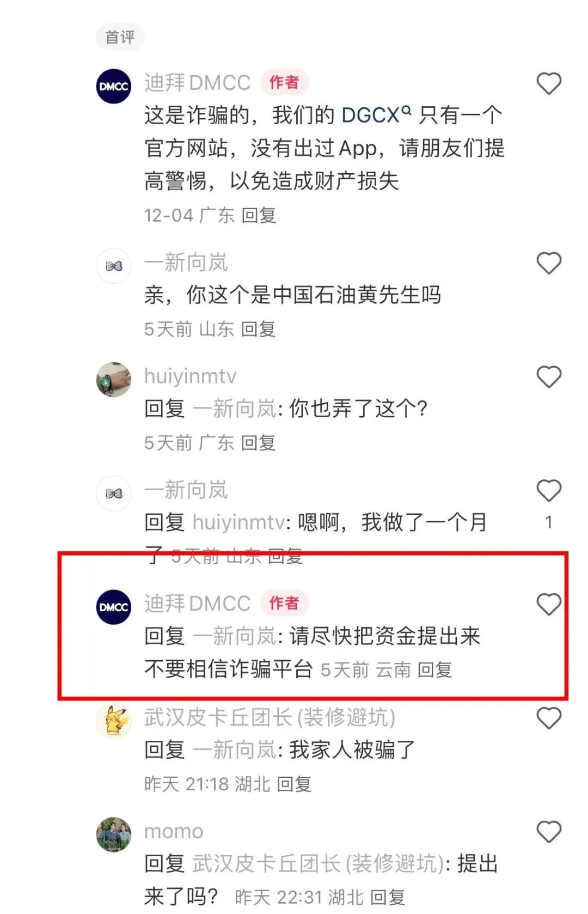Like the highlighted 迪拜DMCC reply about 资金

tap(549, 605)
